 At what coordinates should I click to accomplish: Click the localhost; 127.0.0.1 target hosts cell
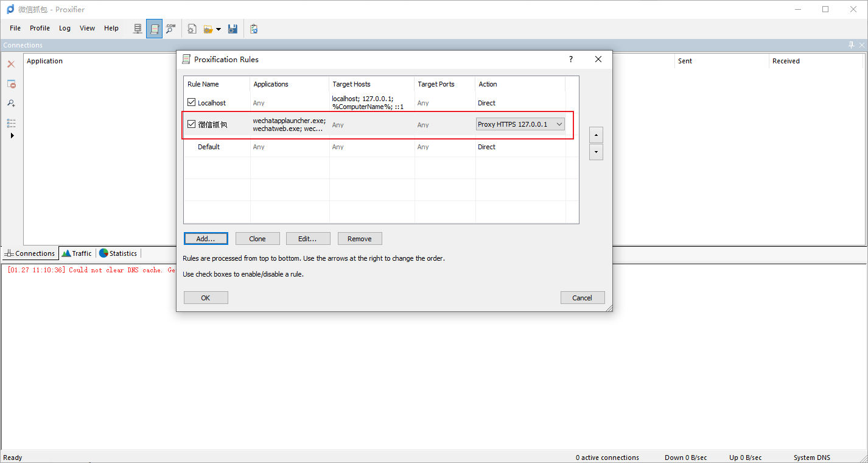(x=372, y=102)
